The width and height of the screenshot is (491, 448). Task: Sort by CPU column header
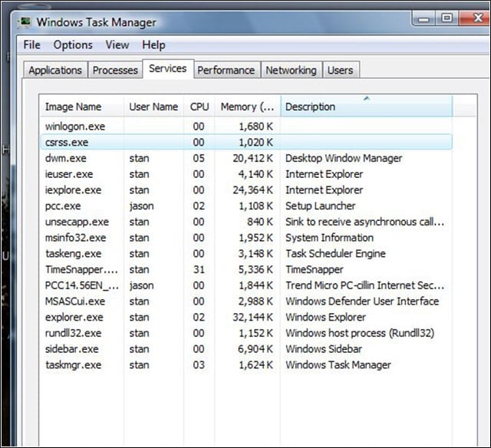click(199, 107)
